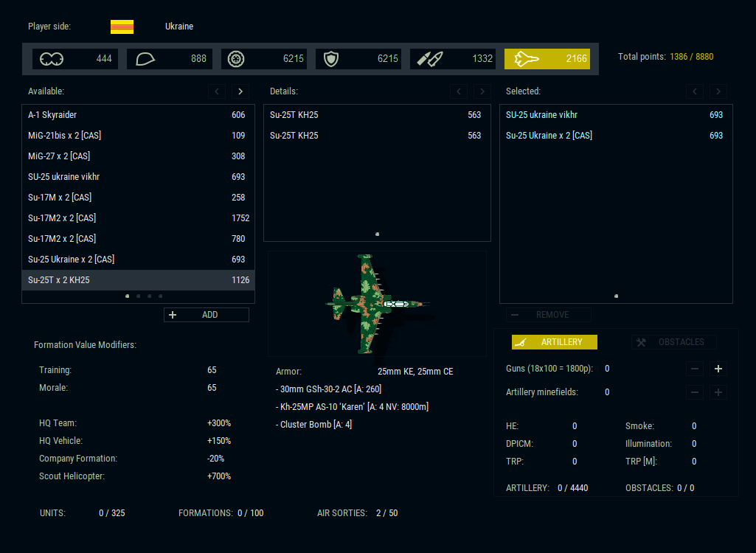This screenshot has height=553, width=756.
Task: Select the wheel vehicles category icon
Action: (236, 59)
